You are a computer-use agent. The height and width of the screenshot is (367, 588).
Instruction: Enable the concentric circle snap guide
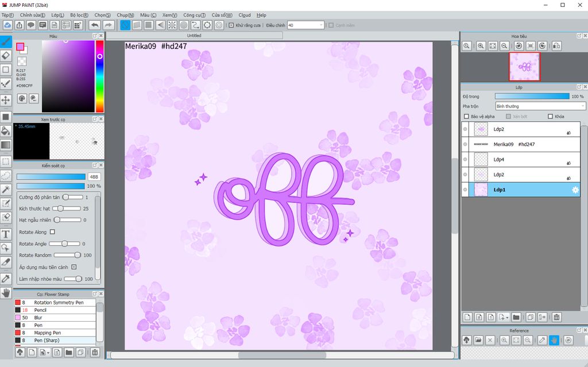point(184,25)
